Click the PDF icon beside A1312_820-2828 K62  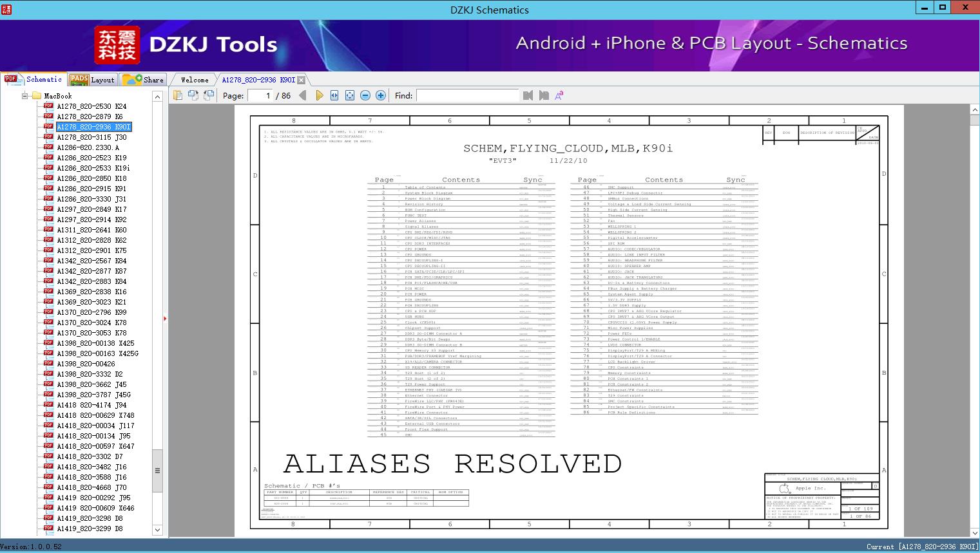click(48, 240)
